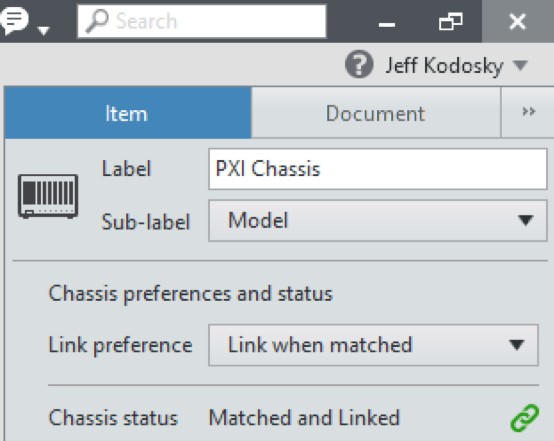The width and height of the screenshot is (554, 441).
Task: Restore down the window
Action: pyautogui.click(x=451, y=22)
